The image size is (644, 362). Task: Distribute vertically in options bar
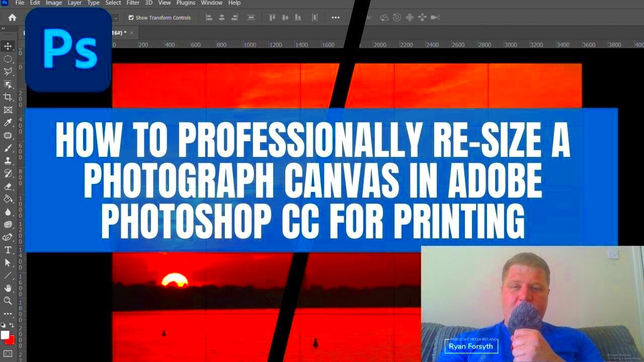[251, 18]
